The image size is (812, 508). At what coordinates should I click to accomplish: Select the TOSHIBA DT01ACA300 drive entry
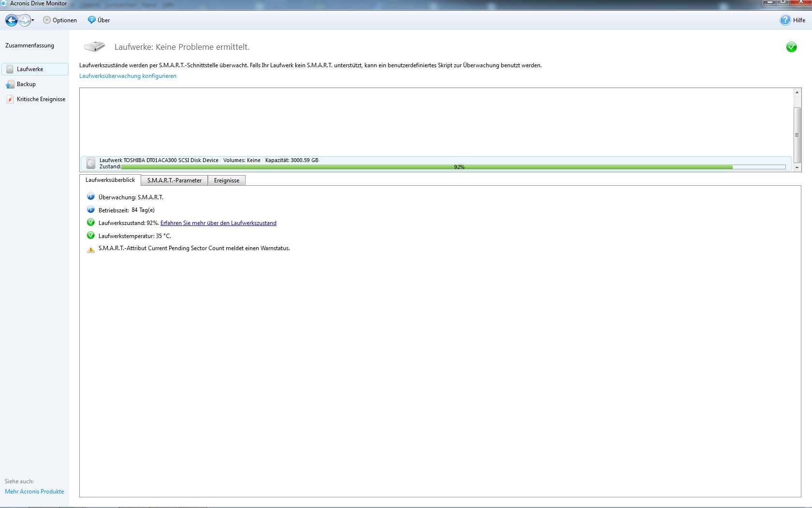(x=436, y=164)
